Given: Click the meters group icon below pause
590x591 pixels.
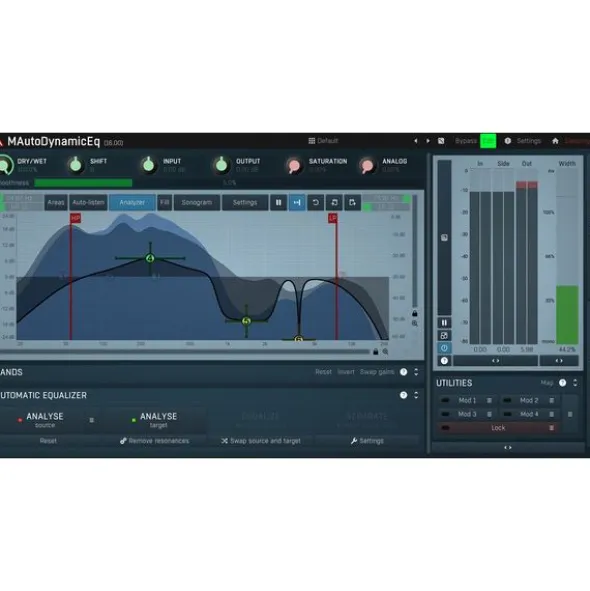Looking at the screenshot, I should pyautogui.click(x=444, y=335).
